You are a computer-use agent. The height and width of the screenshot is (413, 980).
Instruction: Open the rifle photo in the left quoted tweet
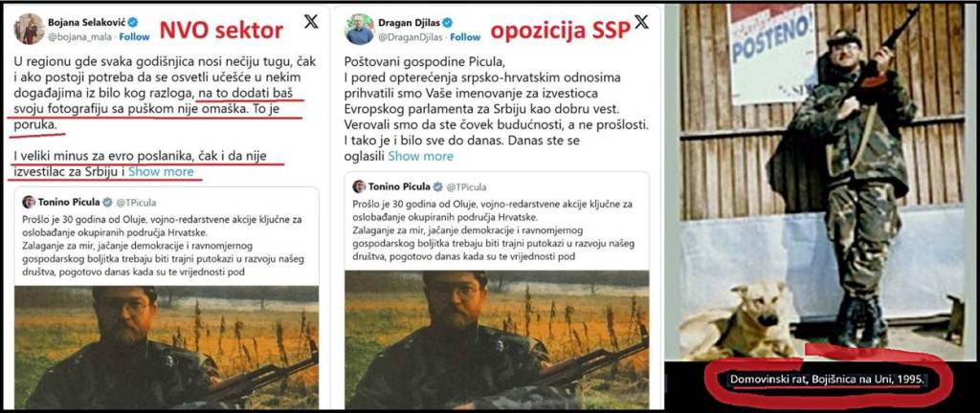click(x=167, y=347)
